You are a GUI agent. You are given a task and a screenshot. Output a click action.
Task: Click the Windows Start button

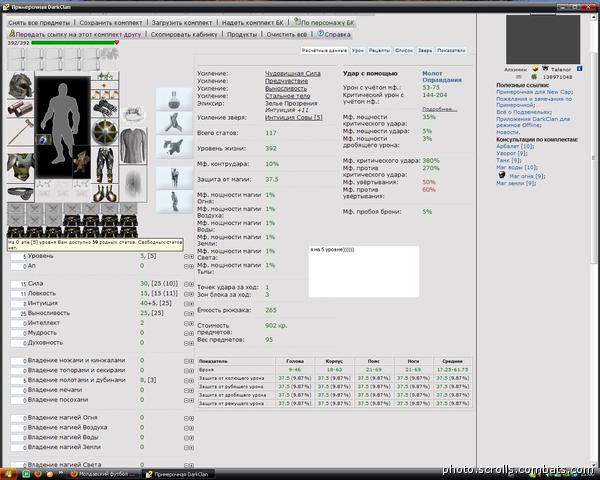(8, 474)
